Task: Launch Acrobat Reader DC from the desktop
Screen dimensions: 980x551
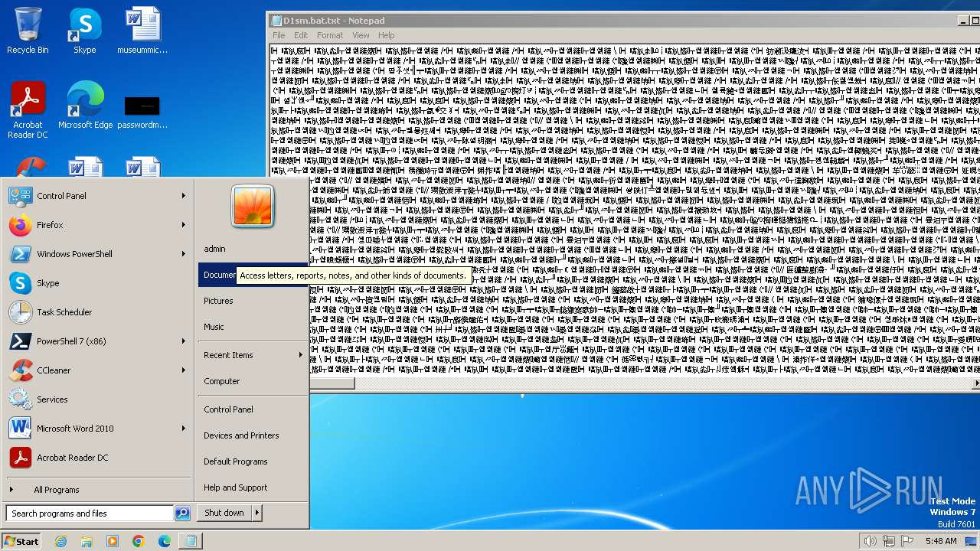Action: (28, 110)
